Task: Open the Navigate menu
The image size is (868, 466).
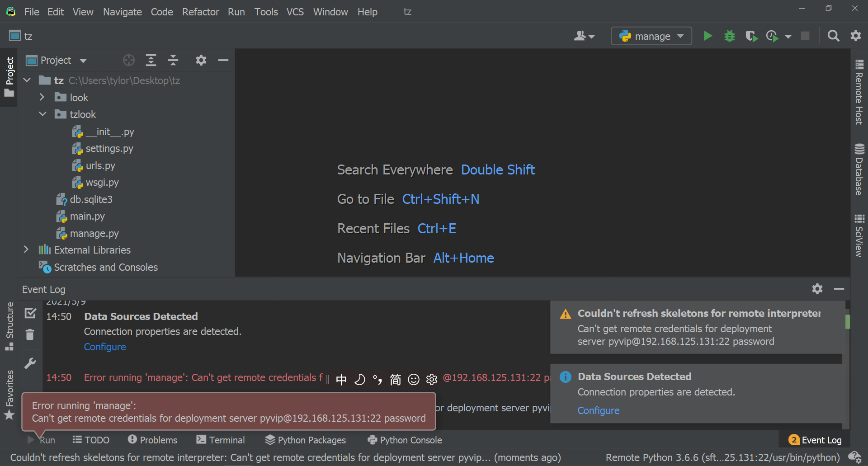Action: pos(122,12)
